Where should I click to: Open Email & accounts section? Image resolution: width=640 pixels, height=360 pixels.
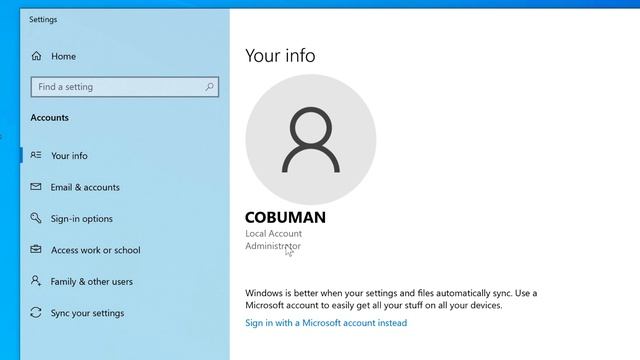coord(85,187)
